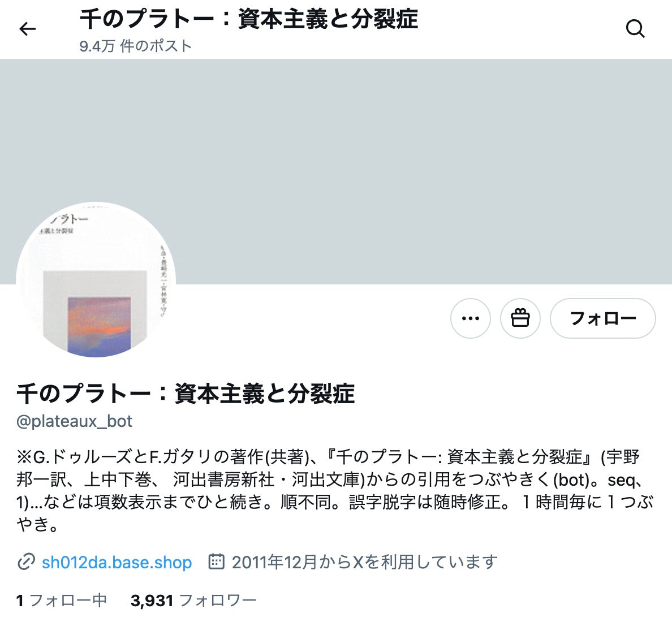Go back using the left arrow
This screenshot has height=622, width=672.
[x=27, y=29]
